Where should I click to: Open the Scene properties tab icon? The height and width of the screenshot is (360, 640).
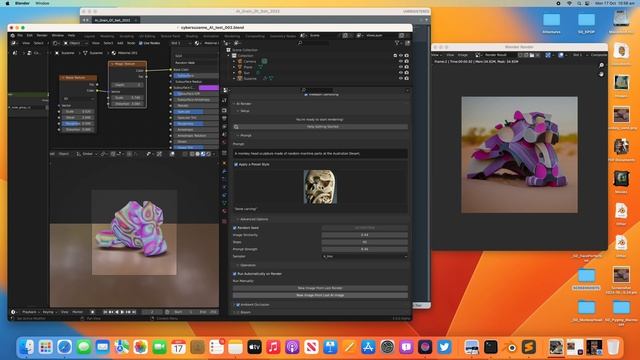pos(225,135)
